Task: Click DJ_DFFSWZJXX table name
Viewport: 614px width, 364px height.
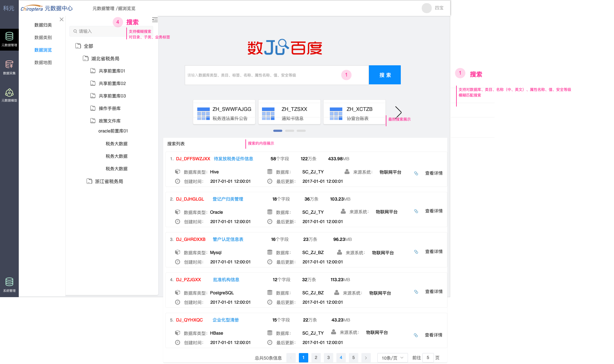Action: [193, 159]
